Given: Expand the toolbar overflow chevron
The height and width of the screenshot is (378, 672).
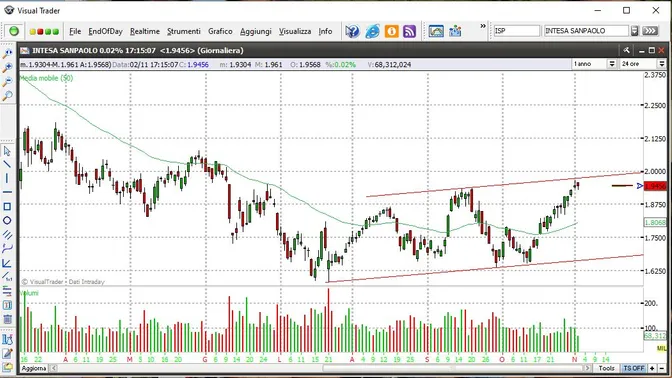Looking at the screenshot, I should pos(483,27).
